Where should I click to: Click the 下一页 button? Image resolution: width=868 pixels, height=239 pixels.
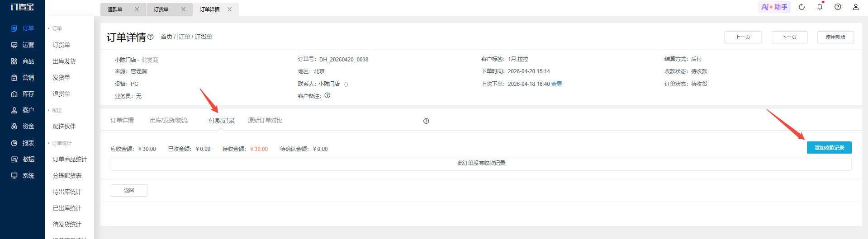click(789, 37)
